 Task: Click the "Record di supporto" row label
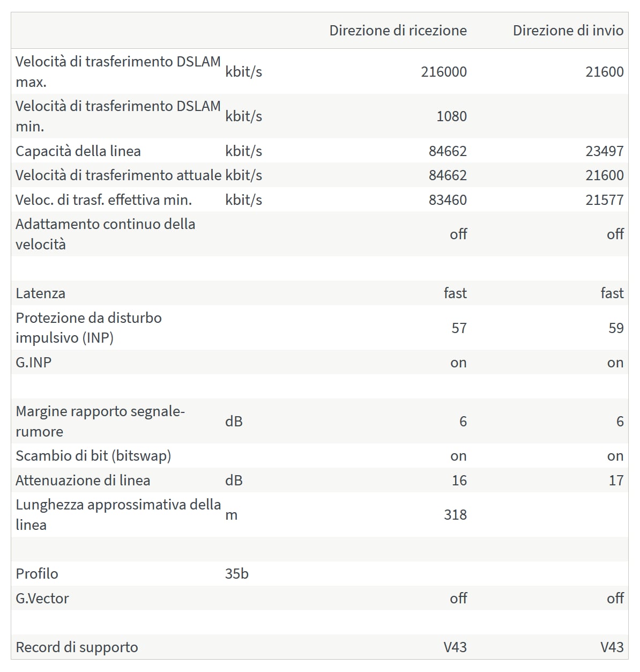[77, 647]
